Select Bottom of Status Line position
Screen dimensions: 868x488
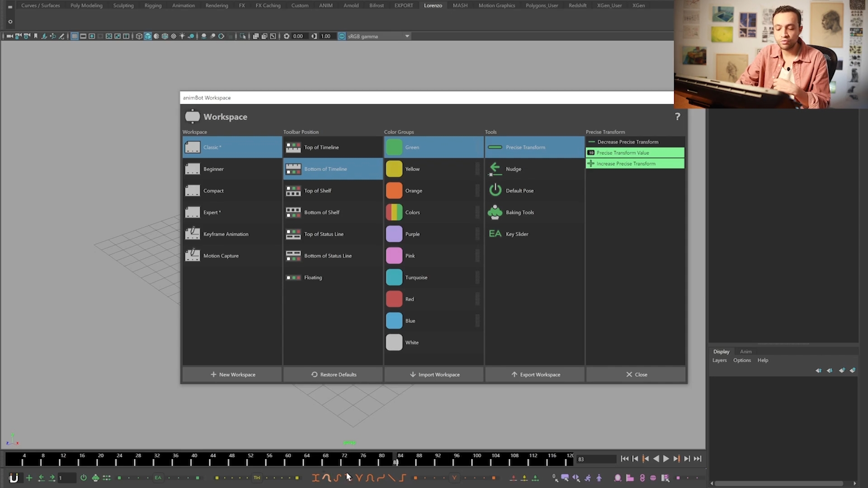(x=333, y=256)
